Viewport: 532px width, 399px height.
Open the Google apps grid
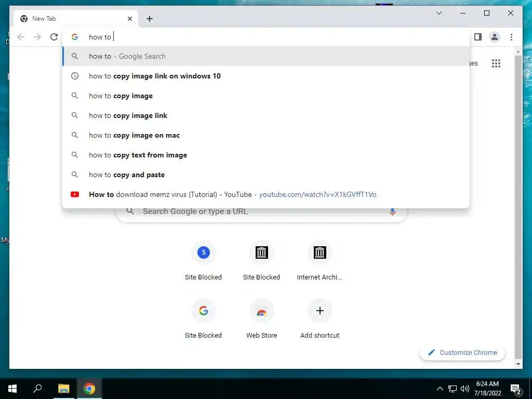496,63
